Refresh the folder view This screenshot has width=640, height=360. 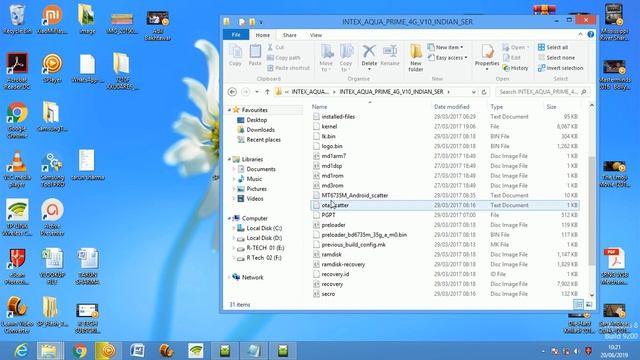click(x=484, y=92)
